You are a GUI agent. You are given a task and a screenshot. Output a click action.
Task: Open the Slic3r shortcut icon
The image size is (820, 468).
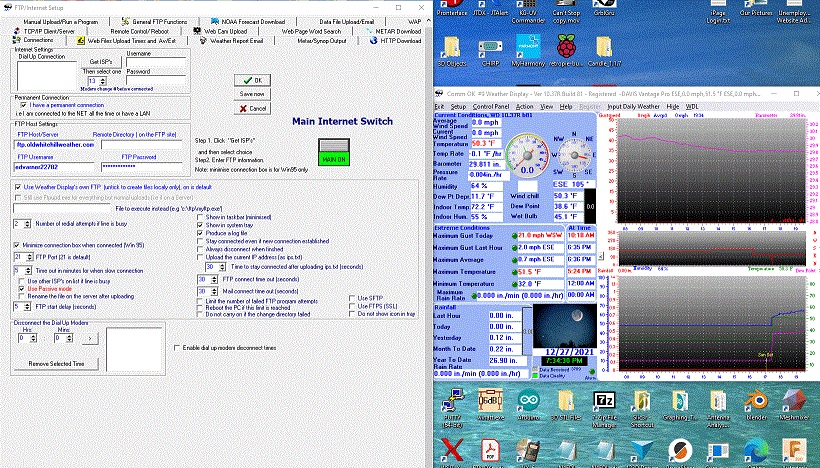[x=642, y=407]
